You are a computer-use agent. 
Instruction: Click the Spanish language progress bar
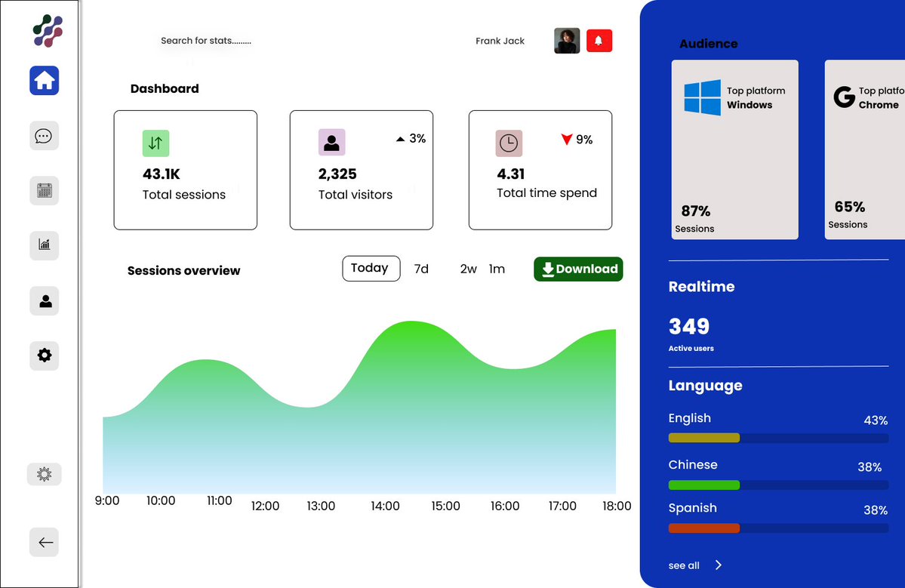pos(779,528)
